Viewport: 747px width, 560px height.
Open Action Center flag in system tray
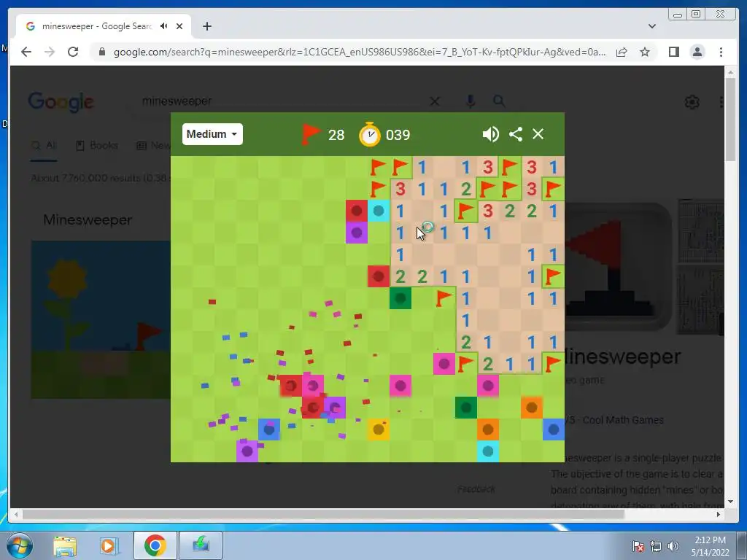pyautogui.click(x=638, y=546)
